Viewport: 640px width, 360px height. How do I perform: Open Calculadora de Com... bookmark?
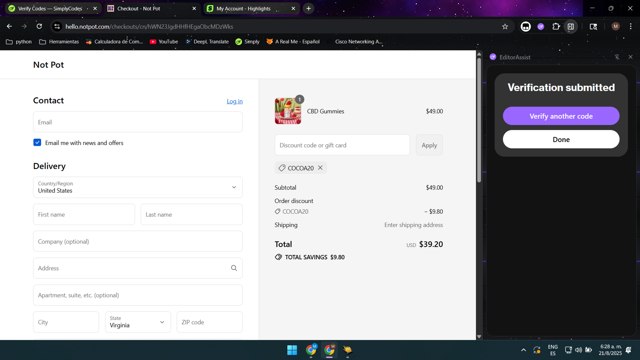point(114,42)
